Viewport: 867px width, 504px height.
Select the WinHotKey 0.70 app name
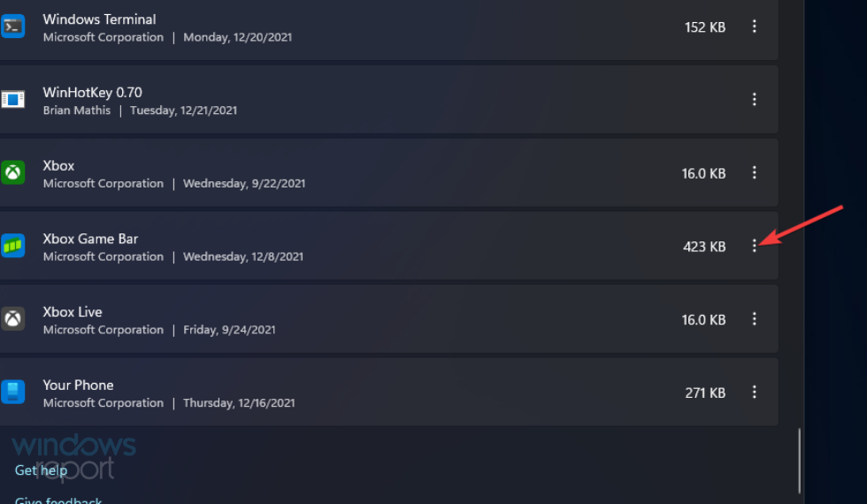[92, 92]
